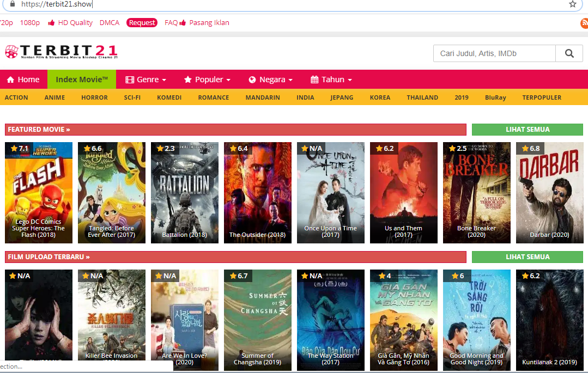
Task: Select the KOMEDI category
Action: point(169,97)
